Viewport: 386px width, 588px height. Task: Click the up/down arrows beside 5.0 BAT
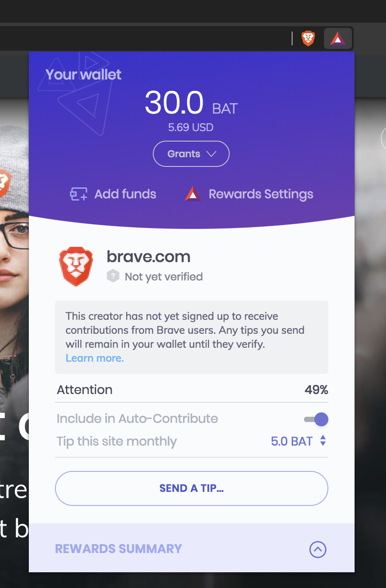[x=323, y=440]
